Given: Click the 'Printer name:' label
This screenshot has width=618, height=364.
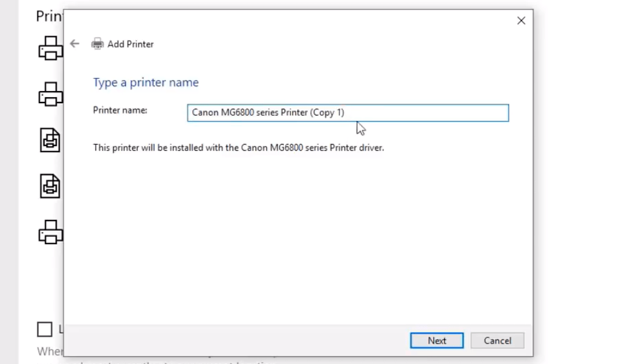Looking at the screenshot, I should click(120, 111).
